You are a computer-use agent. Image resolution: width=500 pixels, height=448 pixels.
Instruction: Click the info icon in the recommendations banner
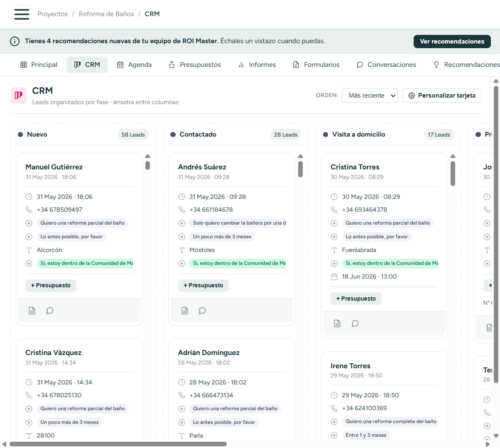tap(15, 41)
